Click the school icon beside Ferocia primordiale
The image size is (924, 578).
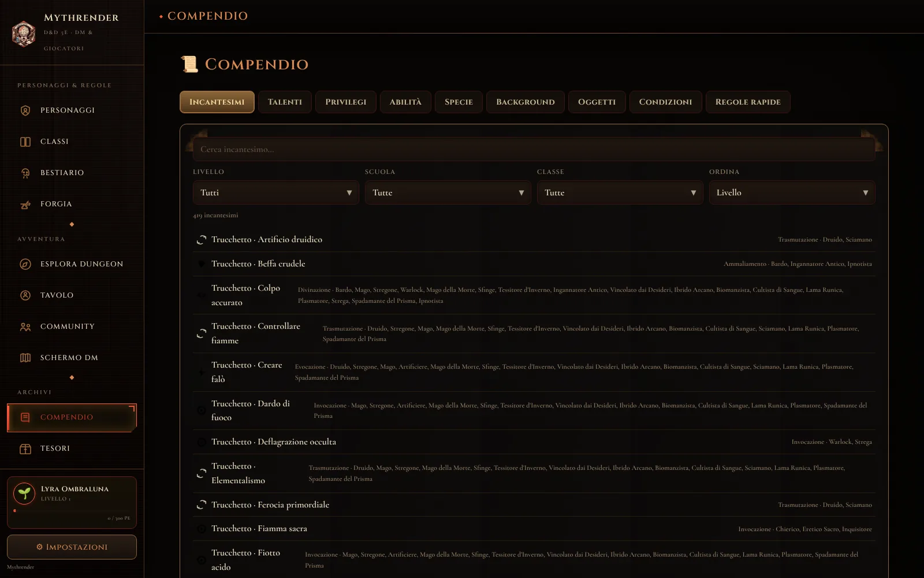pos(202,505)
